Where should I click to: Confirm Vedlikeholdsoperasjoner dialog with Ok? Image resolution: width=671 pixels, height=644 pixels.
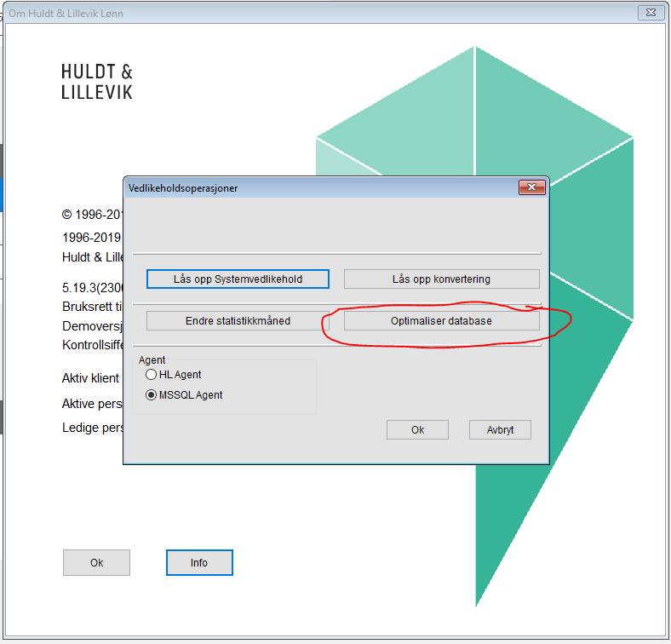417,429
